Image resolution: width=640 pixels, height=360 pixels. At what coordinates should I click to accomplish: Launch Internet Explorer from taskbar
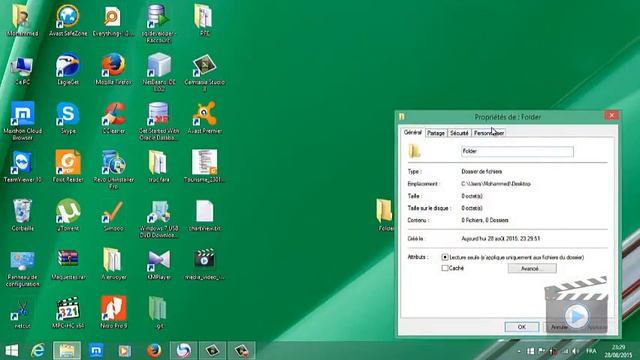point(38,351)
